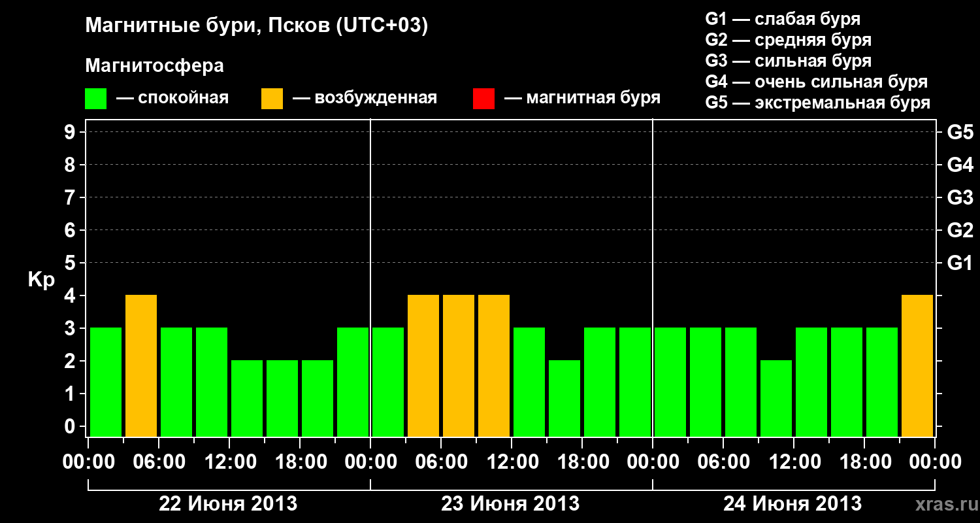The height and width of the screenshot is (523, 980).
Task: Click the 24 June 18:00–21:00 green bar
Action: (882, 382)
